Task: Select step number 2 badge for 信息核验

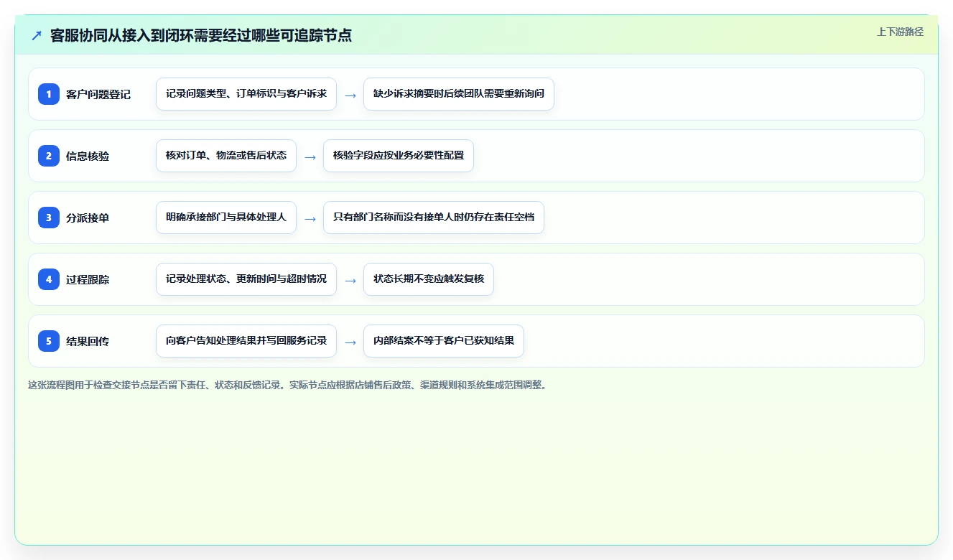Action: (x=49, y=156)
